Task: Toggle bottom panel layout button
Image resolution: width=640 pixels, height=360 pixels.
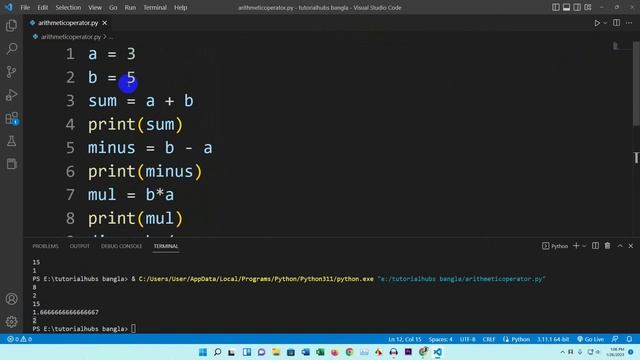Action: [566, 7]
